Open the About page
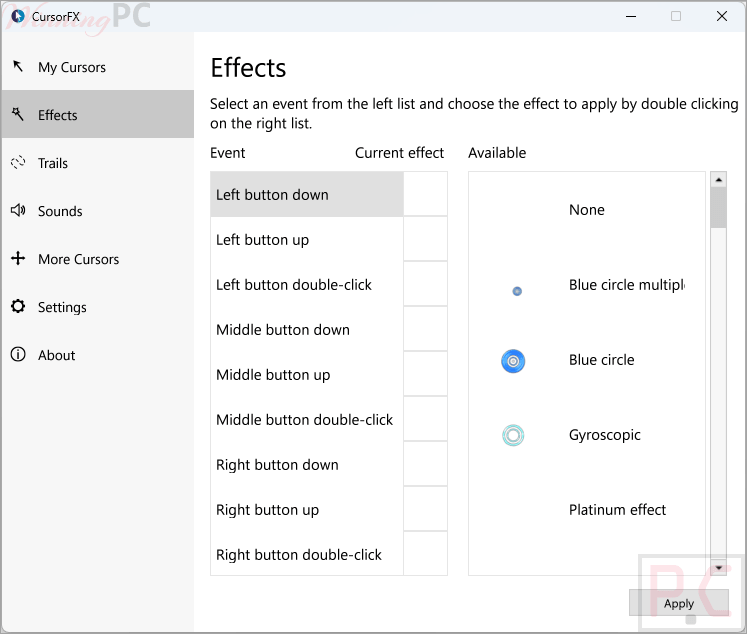 pyautogui.click(x=98, y=355)
